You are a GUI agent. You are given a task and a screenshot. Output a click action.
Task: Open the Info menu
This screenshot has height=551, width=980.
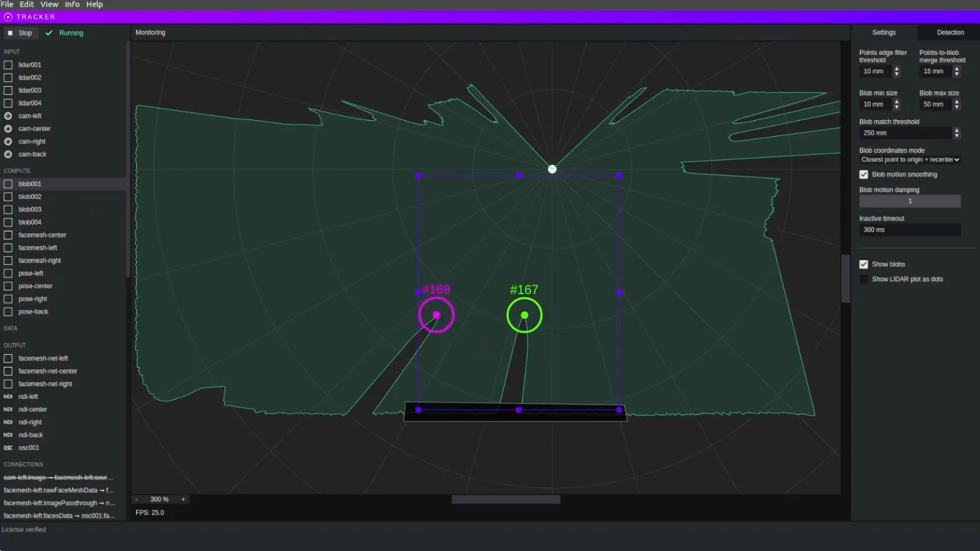72,4
